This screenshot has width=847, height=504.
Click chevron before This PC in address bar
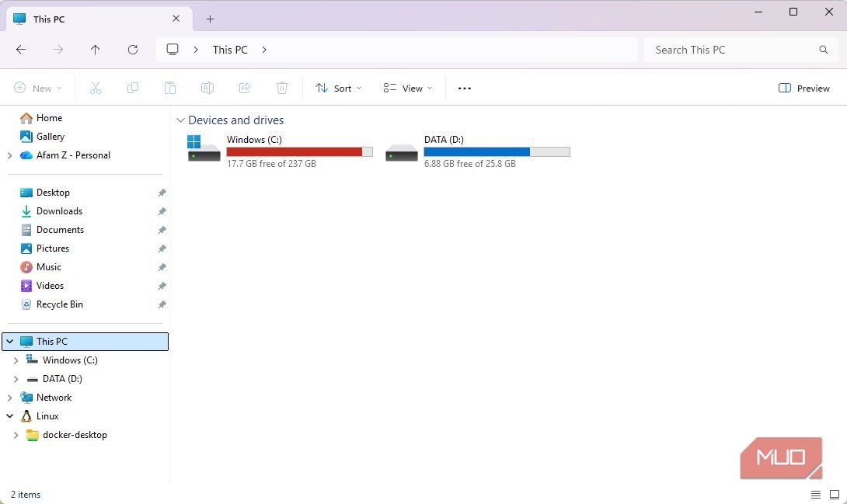tap(196, 50)
